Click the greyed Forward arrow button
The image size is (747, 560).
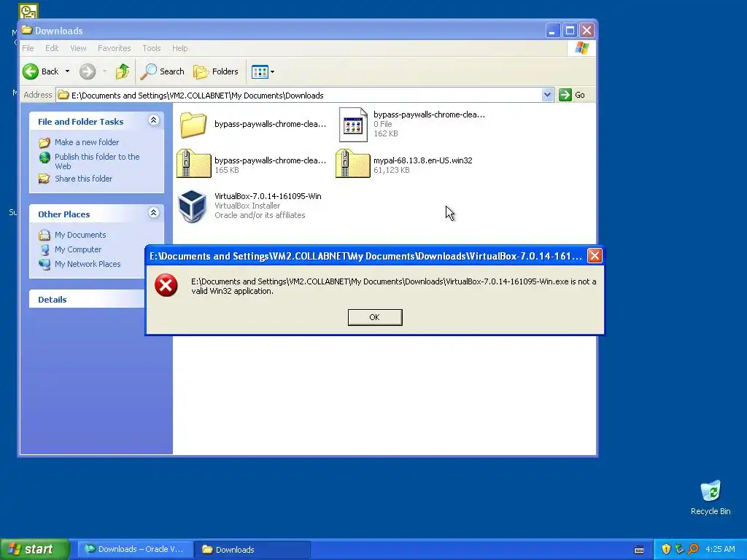[x=88, y=71]
